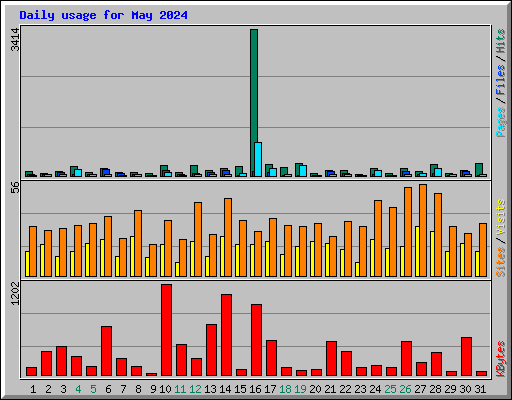
Task: Click the green weekend day label 25
Action: point(390,389)
